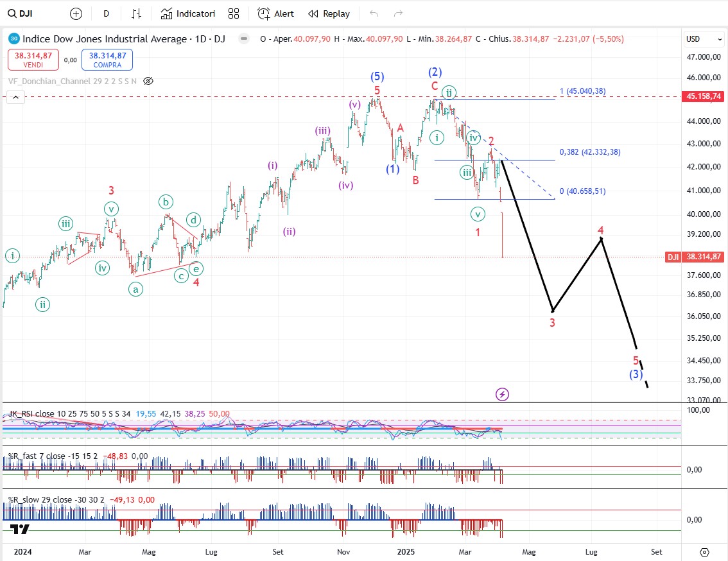Click the Dow Jones 30 symbol logo
728x561 pixels.
14,39
